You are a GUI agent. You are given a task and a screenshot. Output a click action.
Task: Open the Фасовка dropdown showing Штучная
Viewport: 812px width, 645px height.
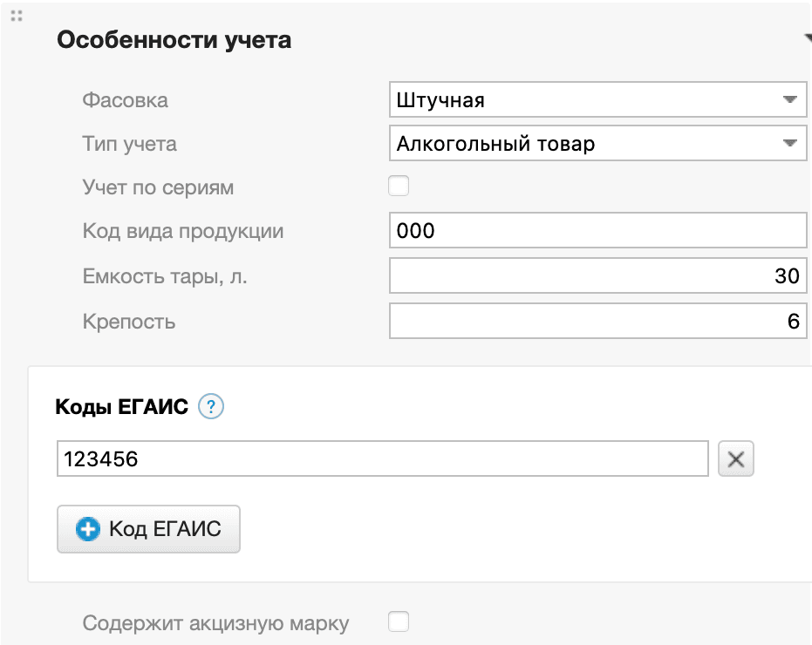click(597, 98)
